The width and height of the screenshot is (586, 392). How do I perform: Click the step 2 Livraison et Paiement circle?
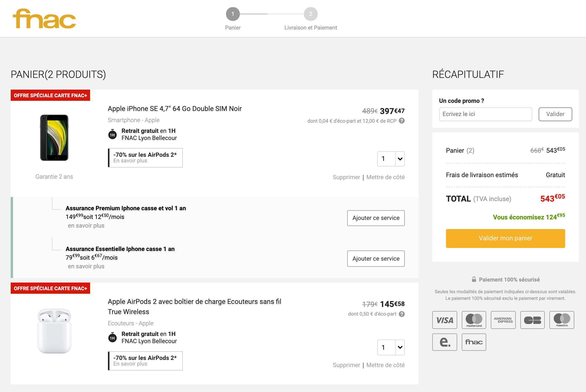311,14
